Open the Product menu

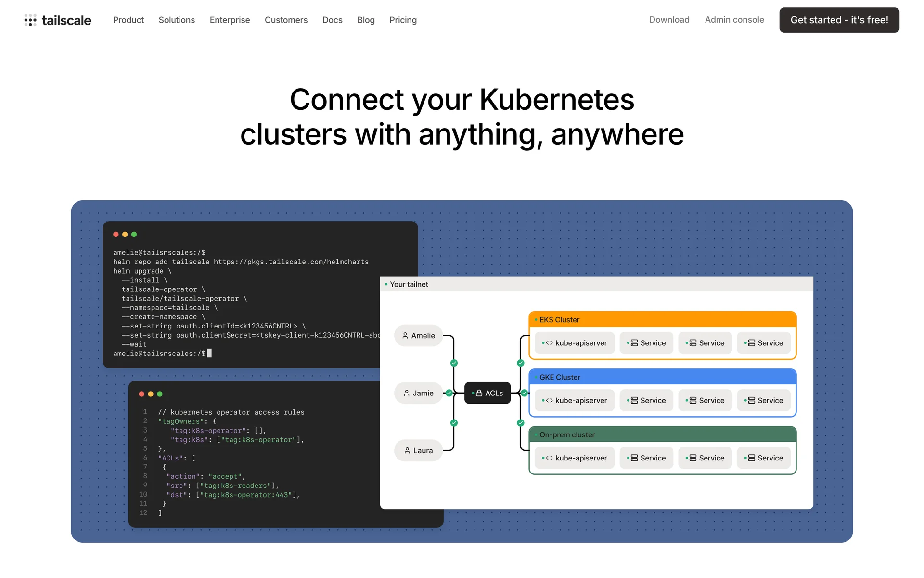[x=128, y=20]
